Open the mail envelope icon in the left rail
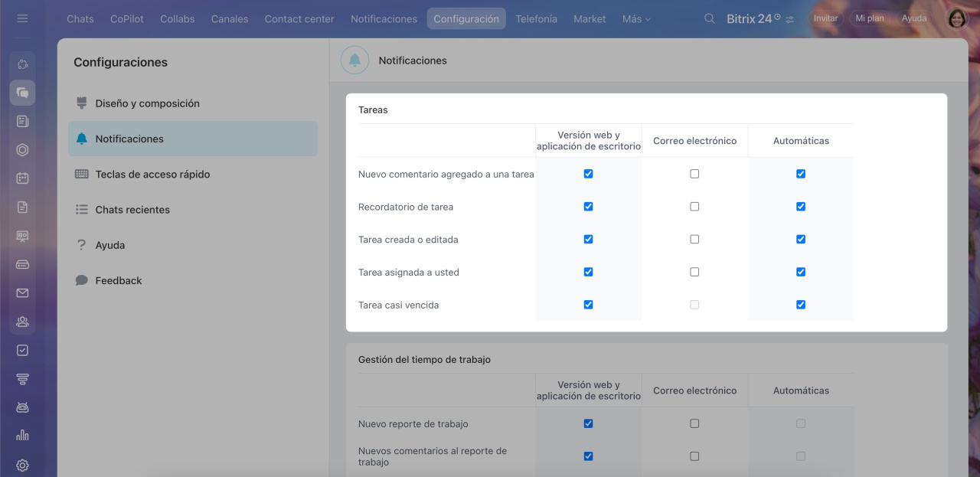This screenshot has height=477, width=980. (x=22, y=292)
